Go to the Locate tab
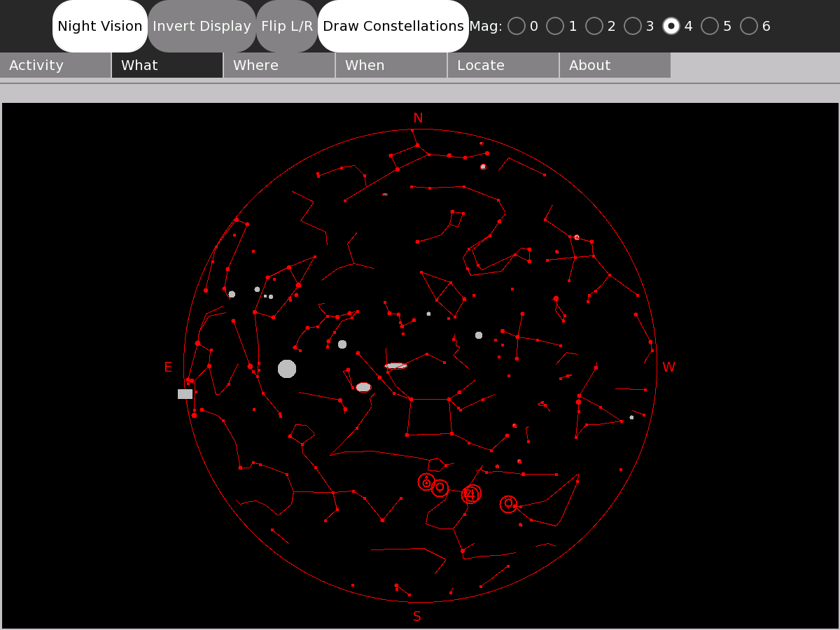Image resolution: width=840 pixels, height=630 pixels. [x=503, y=65]
